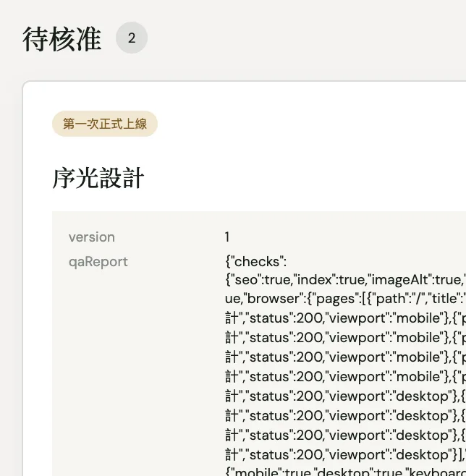Image resolution: width=466 pixels, height=476 pixels.
Task: Click the {"checks": line in qaReport
Action: pos(255,262)
